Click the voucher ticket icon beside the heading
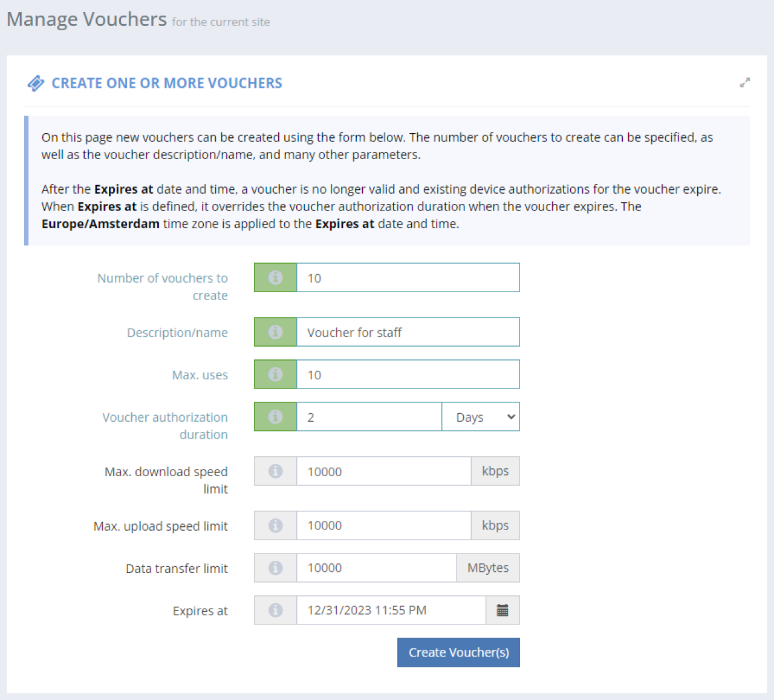 (36, 83)
